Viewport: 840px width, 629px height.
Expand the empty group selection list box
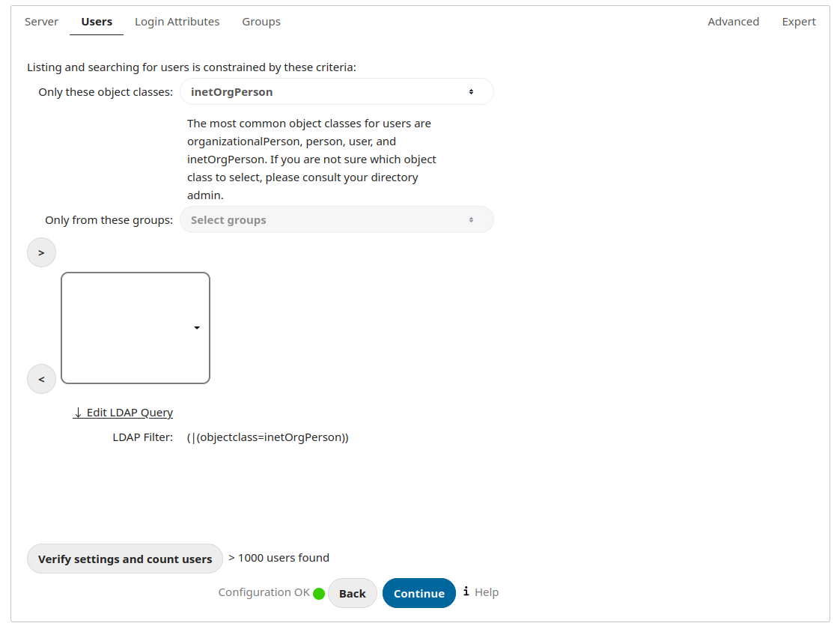[135, 327]
